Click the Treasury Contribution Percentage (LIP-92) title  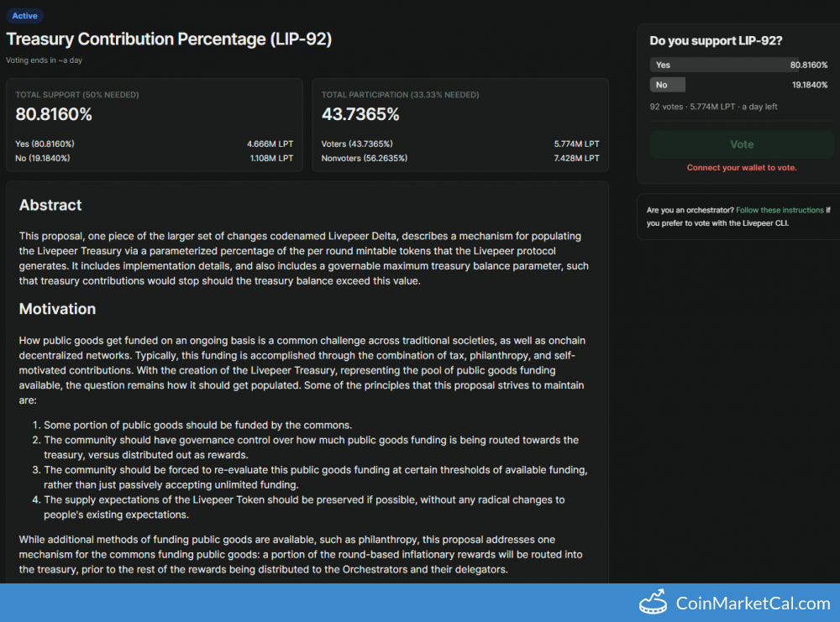coord(169,39)
